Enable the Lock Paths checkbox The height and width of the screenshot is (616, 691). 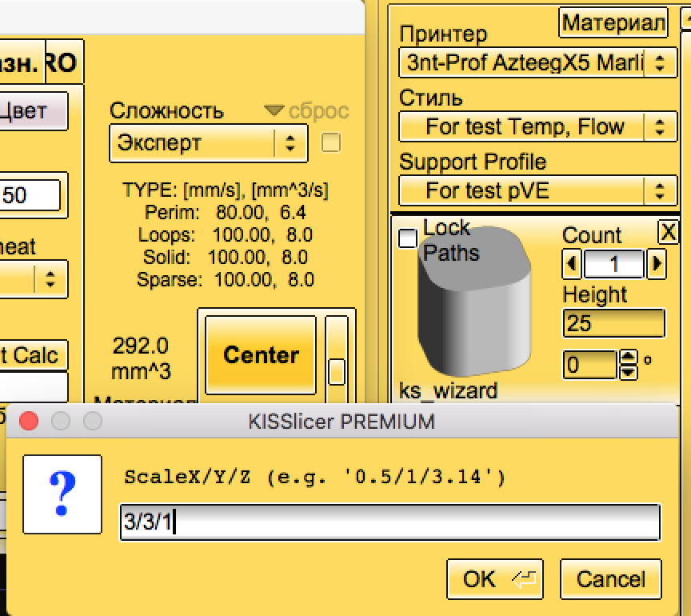tap(408, 238)
